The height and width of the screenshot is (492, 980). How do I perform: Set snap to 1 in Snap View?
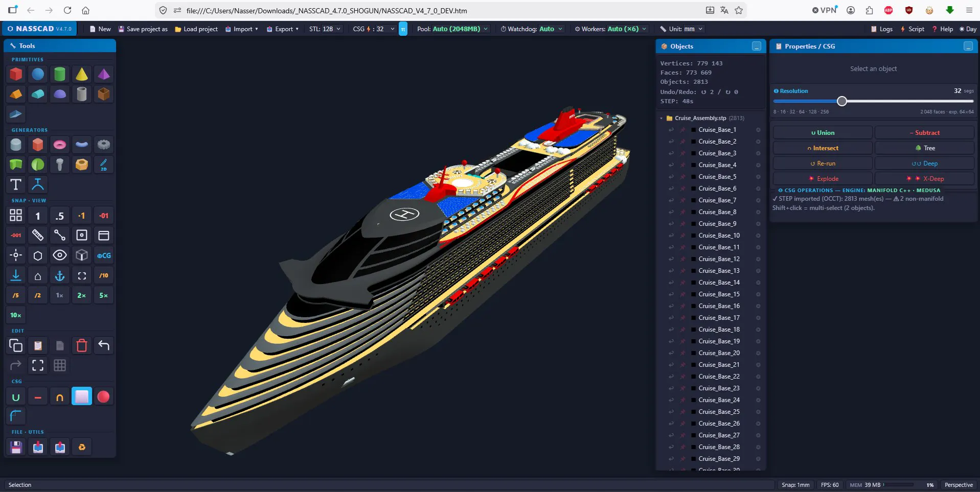point(38,216)
